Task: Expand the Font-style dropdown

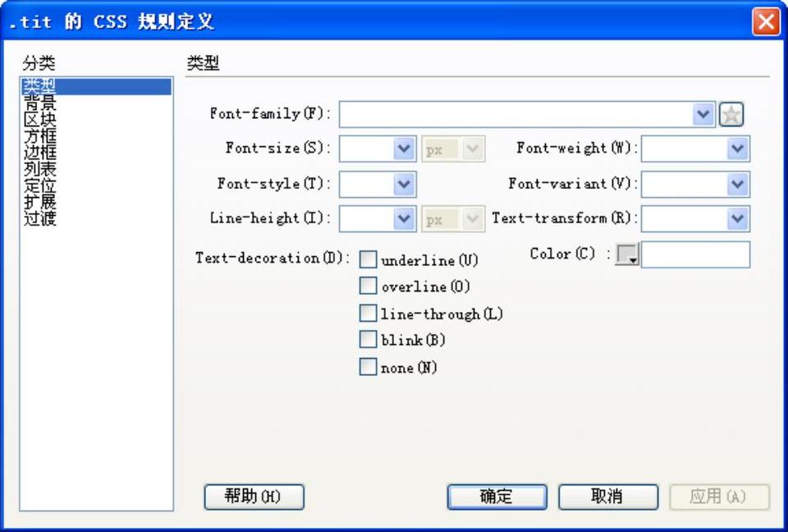Action: (404, 184)
